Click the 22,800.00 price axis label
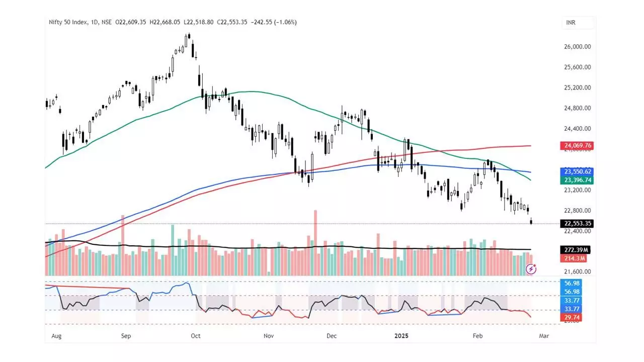 [x=578, y=211]
